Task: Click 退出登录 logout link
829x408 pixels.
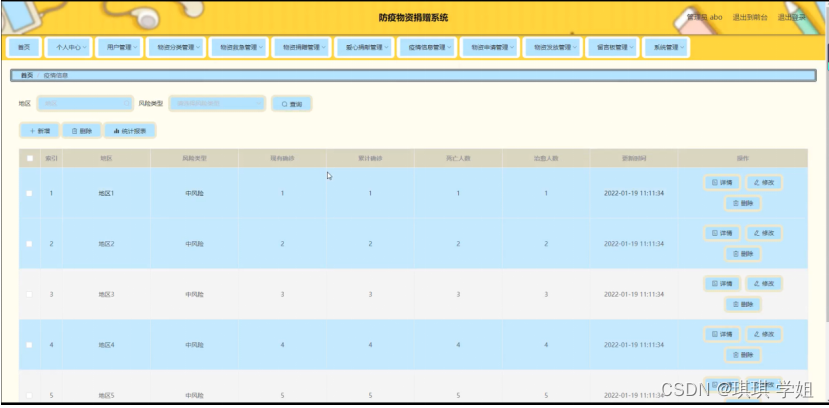Action: coord(791,17)
